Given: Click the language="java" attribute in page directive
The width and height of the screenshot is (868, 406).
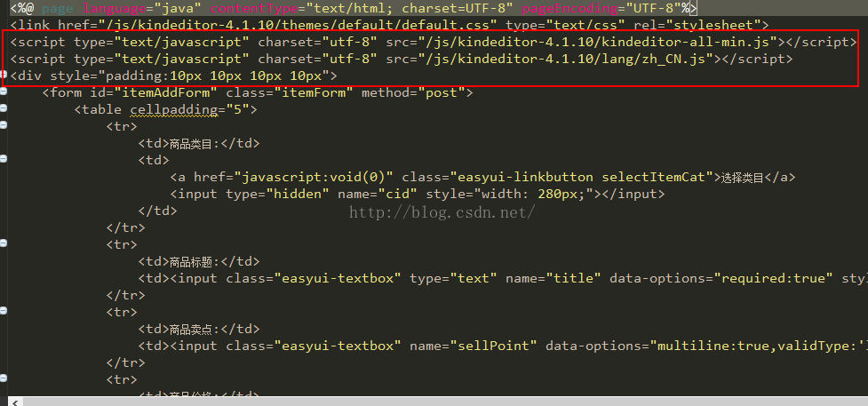Looking at the screenshot, I should click(142, 8).
